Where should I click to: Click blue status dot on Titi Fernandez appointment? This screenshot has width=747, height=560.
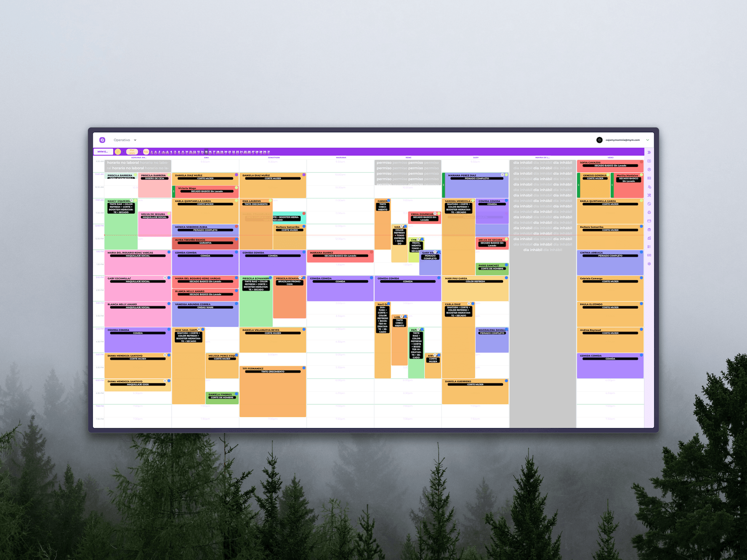(x=304, y=368)
